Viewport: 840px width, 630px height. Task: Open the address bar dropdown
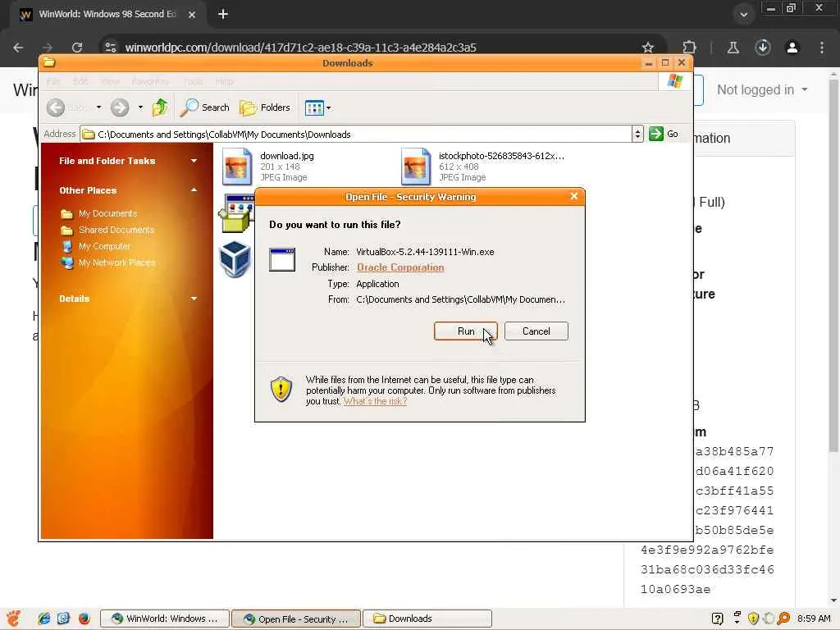[x=637, y=134]
